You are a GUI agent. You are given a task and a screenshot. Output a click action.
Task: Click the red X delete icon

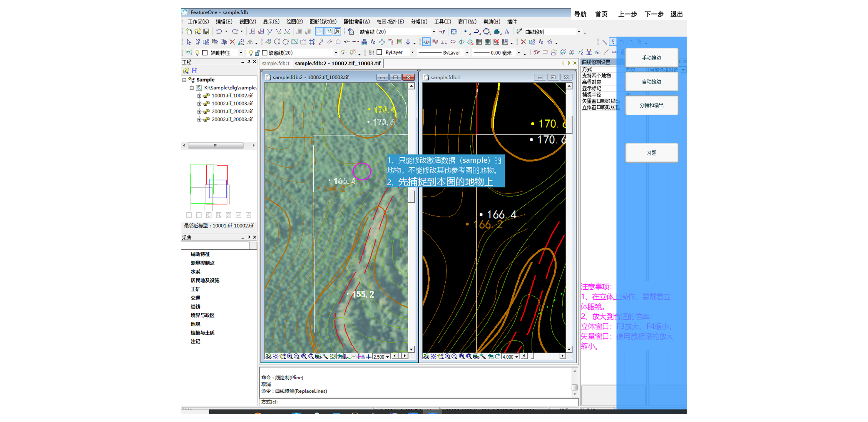coord(232,42)
